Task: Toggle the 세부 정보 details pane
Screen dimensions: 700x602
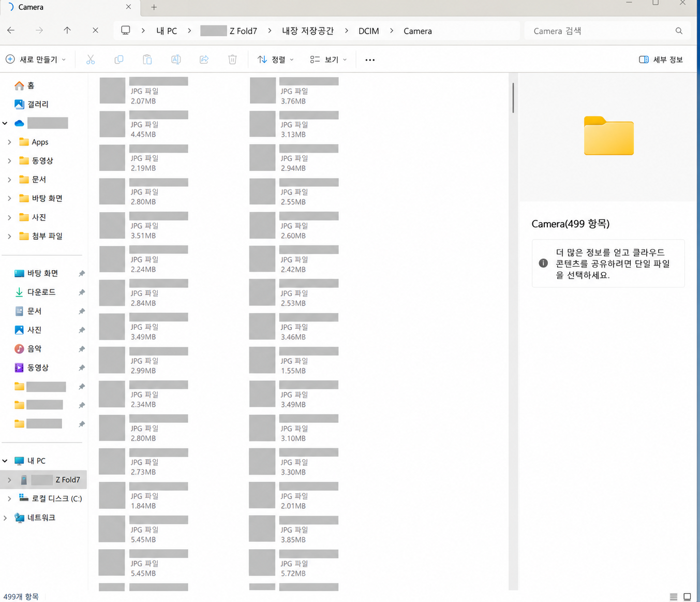Action: [661, 60]
